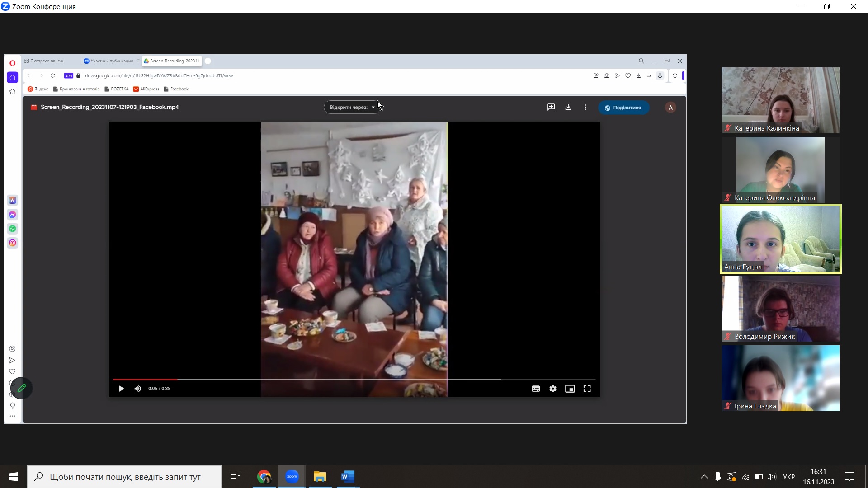
Task: Download the video file from Drive
Action: point(568,107)
